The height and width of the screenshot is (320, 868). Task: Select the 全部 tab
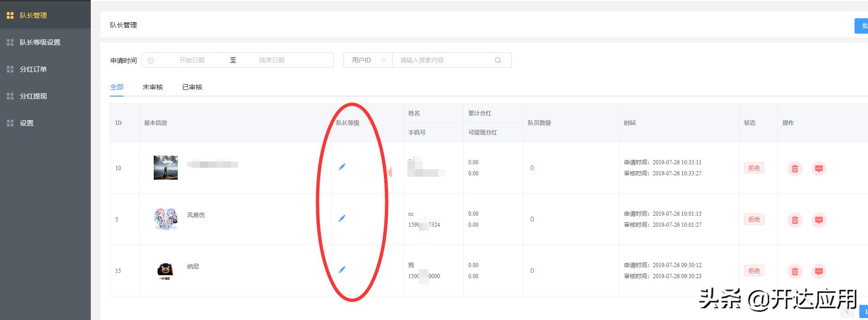tap(117, 87)
